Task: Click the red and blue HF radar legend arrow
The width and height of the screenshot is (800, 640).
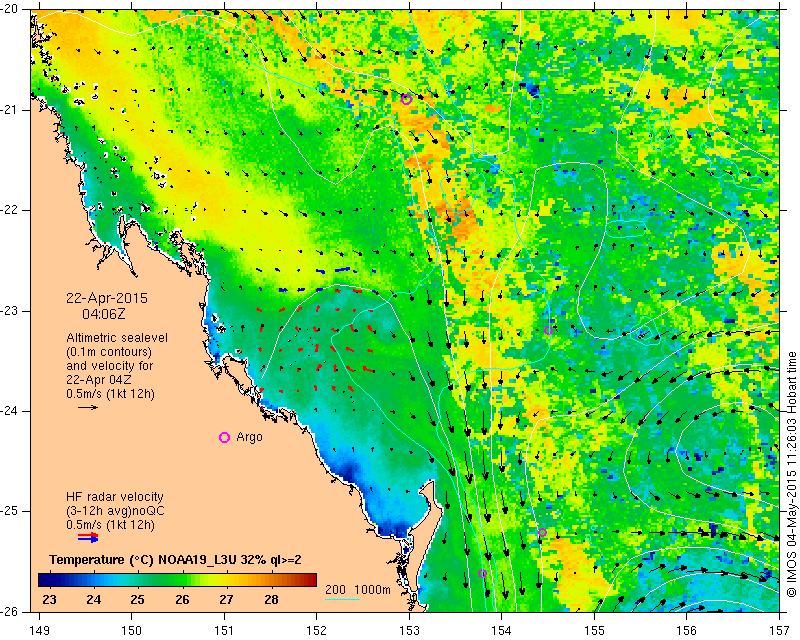Action: pos(88,537)
